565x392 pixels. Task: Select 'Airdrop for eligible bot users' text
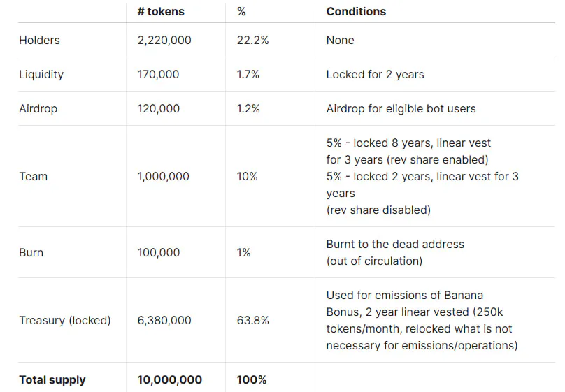(401, 108)
